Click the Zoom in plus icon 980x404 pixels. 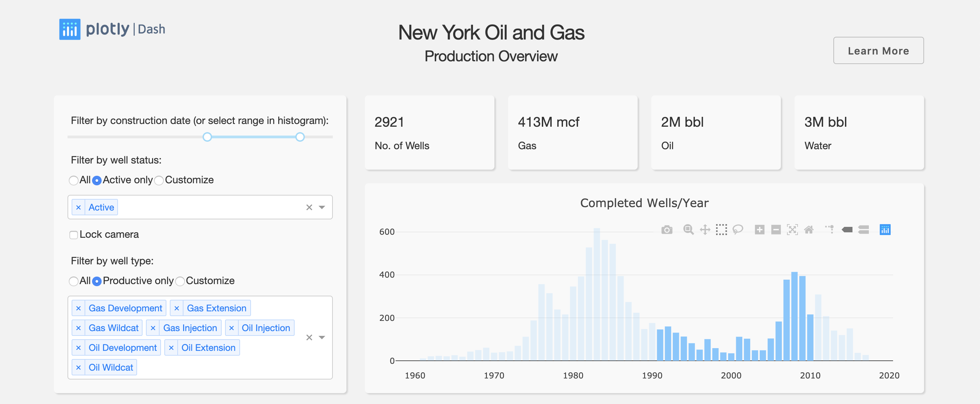(759, 230)
